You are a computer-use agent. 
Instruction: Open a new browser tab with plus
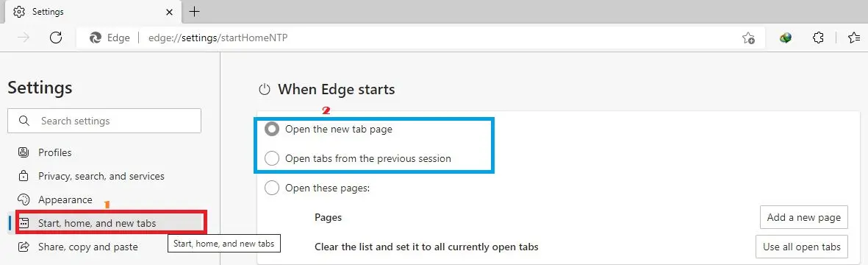(194, 11)
